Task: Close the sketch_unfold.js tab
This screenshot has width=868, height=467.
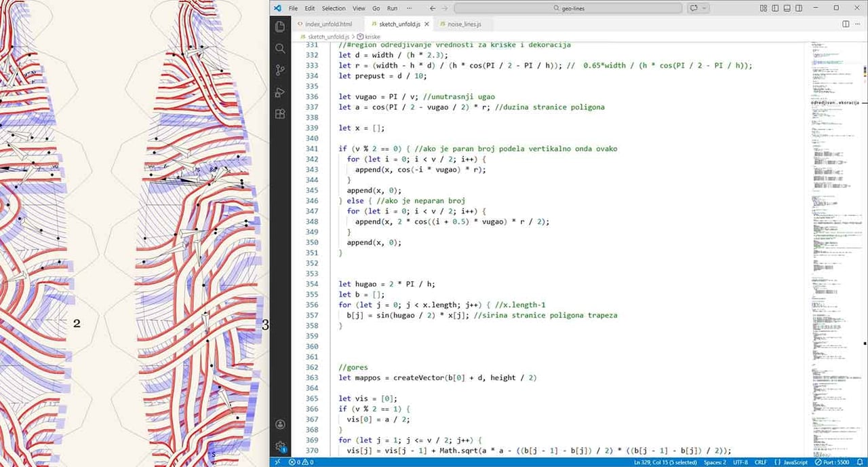Action: click(x=427, y=24)
